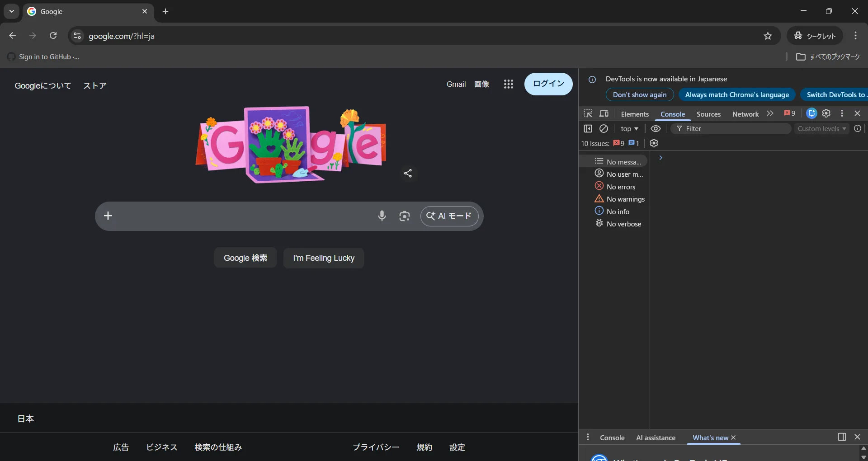Screen dimensions: 868x461
Task: Hide the console sidebar
Action: [x=588, y=129]
